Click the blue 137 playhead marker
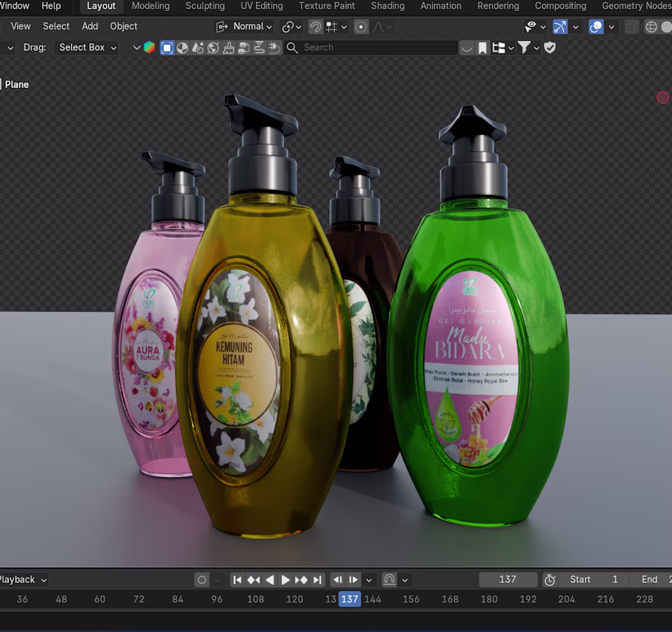 (349, 599)
